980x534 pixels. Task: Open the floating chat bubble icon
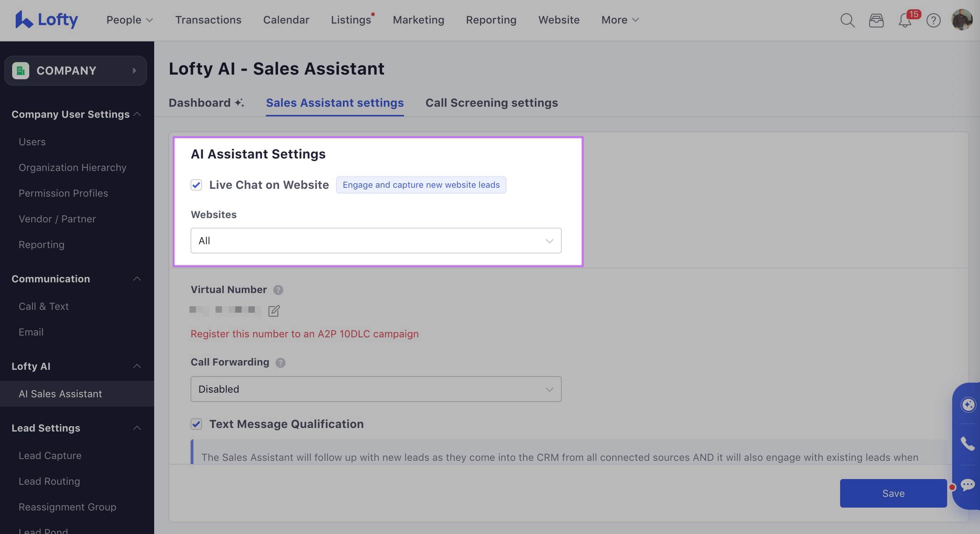coord(968,484)
